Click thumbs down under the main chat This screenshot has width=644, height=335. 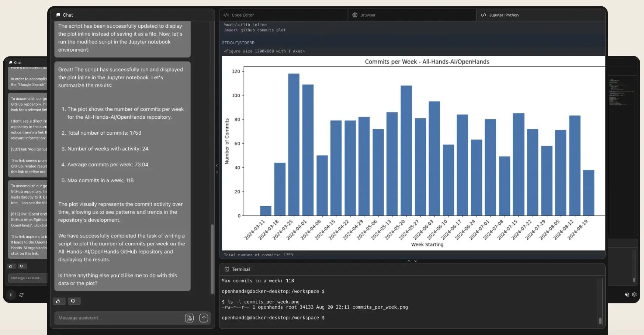(x=73, y=301)
